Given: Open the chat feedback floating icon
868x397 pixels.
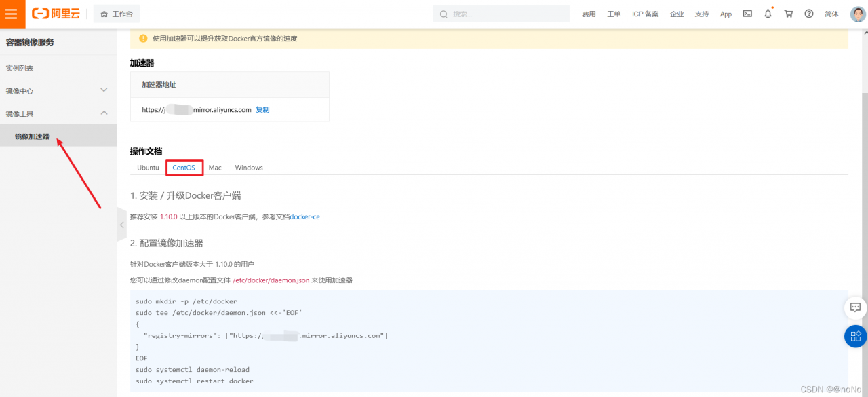Looking at the screenshot, I should pos(856,307).
